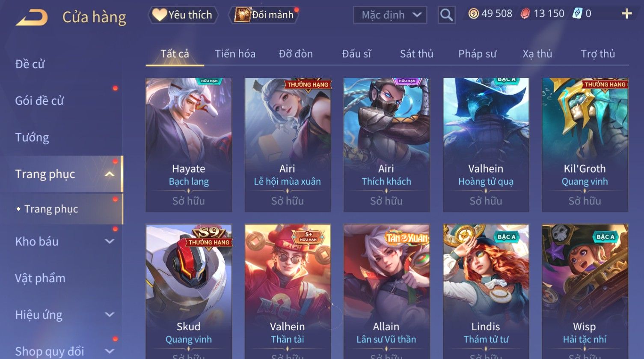Image resolution: width=644 pixels, height=359 pixels.
Task: Open Đổi mảnh chest exchange
Action: 264,15
